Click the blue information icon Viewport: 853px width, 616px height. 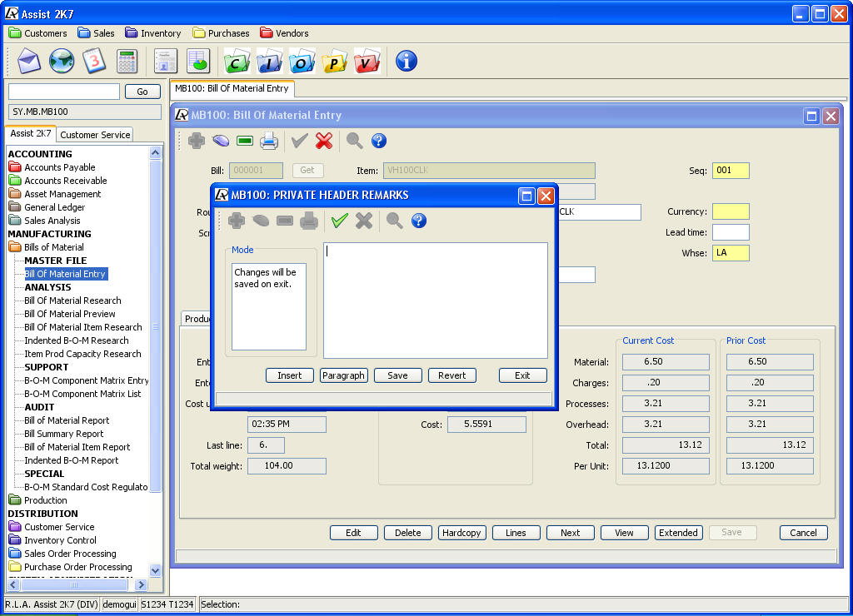[406, 61]
